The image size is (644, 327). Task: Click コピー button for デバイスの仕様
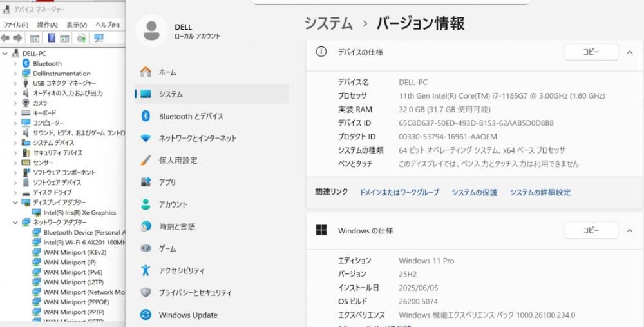click(591, 52)
